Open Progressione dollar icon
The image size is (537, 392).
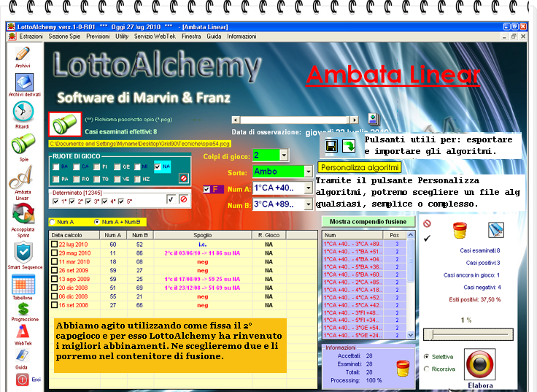point(23,309)
